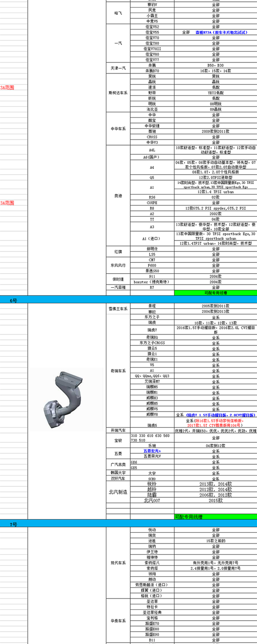The width and height of the screenshot is (257, 644).
Task: Click the YETI低配 cell
Action: pyautogui.click(x=216, y=93)
